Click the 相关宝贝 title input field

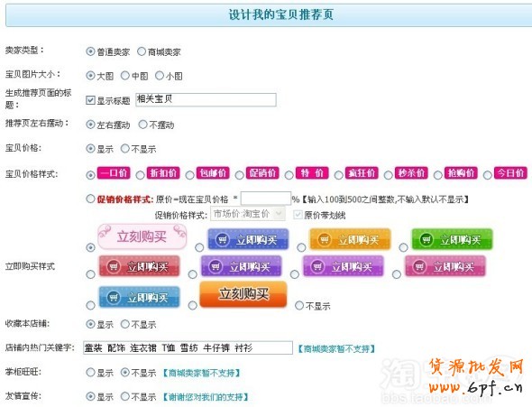[206, 100]
